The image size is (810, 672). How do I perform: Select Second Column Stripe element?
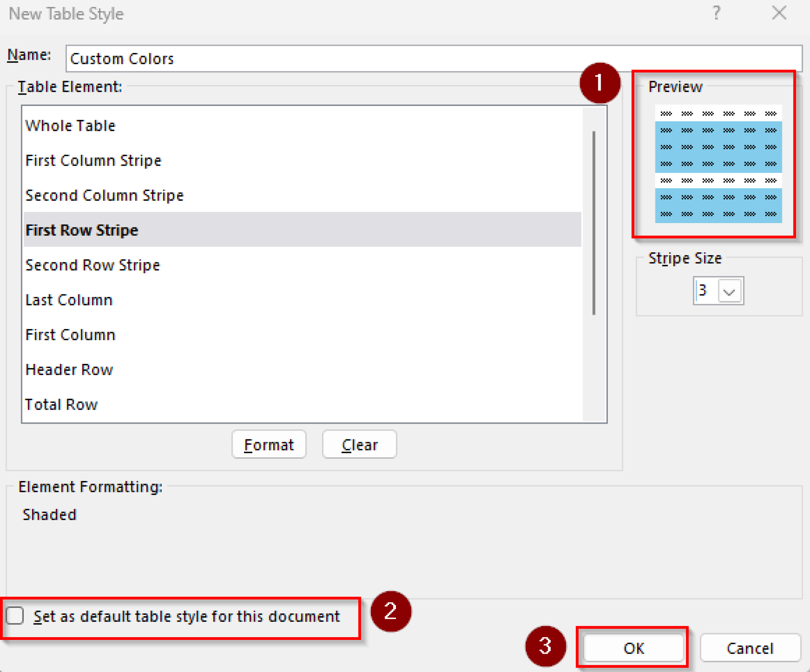click(104, 195)
